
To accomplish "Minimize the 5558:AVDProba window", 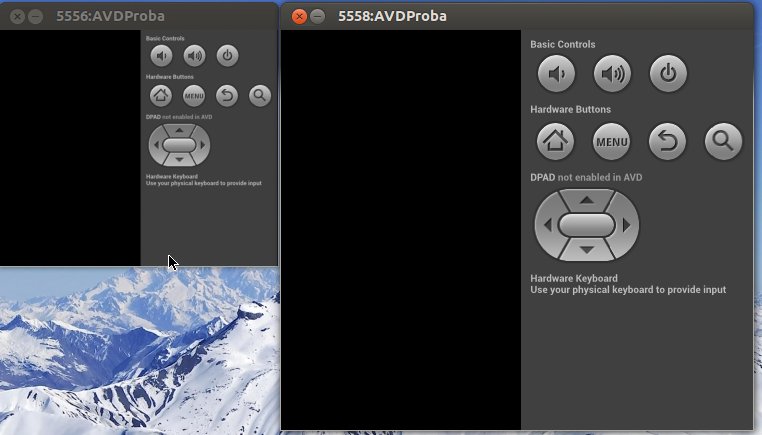I will point(317,17).
